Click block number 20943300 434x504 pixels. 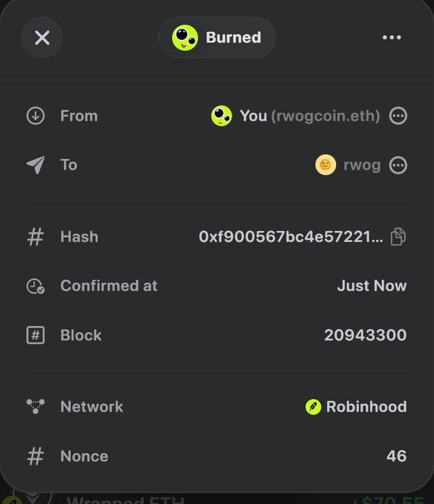pyautogui.click(x=366, y=335)
